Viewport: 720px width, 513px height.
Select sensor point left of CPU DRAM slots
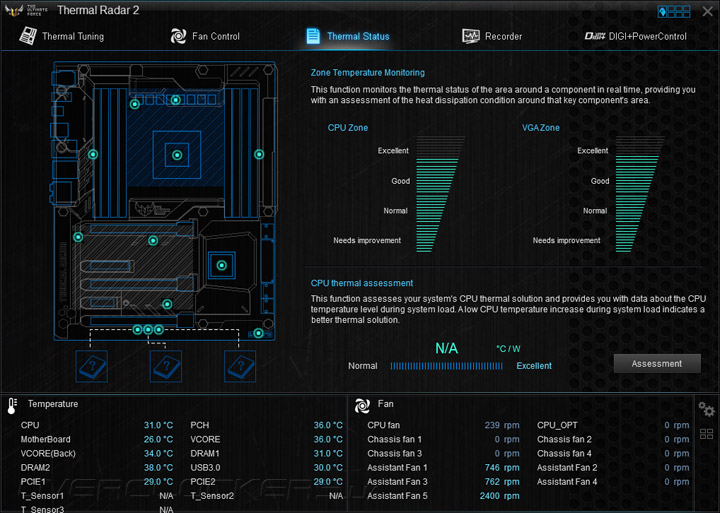tap(93, 154)
